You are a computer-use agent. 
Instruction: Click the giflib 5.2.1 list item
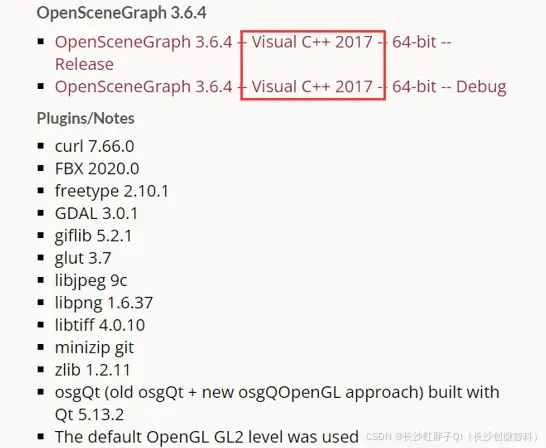pyautogui.click(x=93, y=236)
